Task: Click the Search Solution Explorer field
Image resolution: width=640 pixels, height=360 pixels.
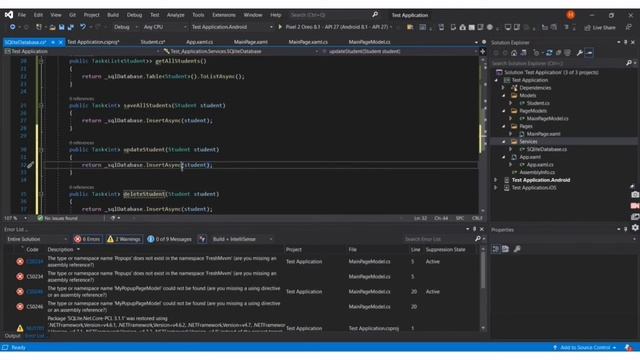Action: click(x=558, y=63)
